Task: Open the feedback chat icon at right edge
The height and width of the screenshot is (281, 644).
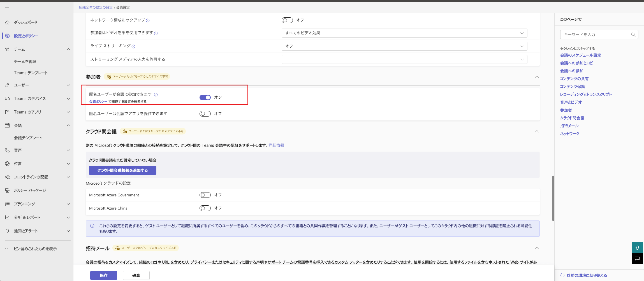Action: [637, 259]
